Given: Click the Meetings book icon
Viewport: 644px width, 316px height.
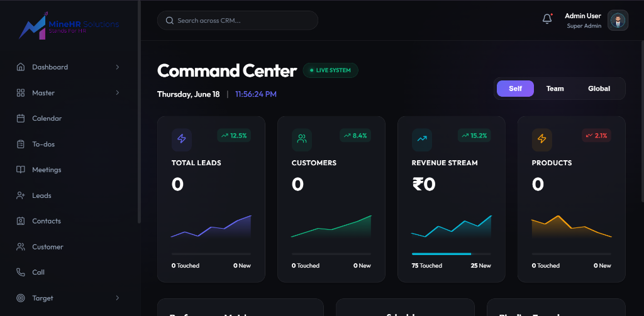Looking at the screenshot, I should pyautogui.click(x=21, y=170).
